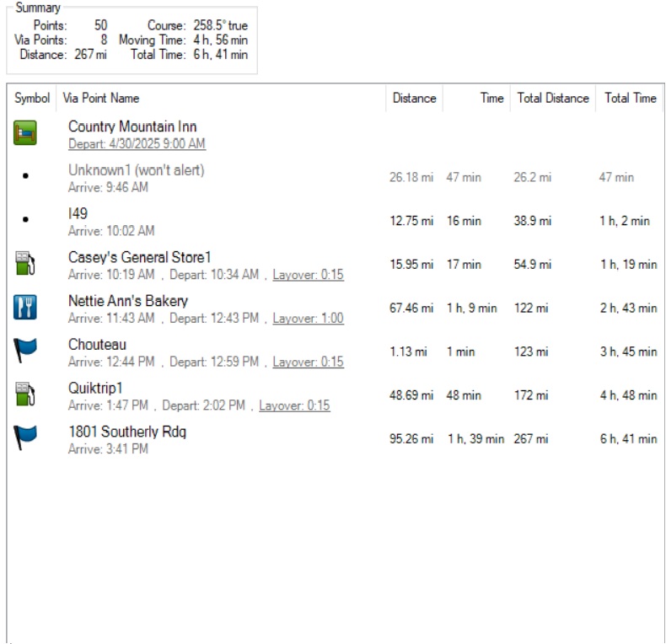Click the summary Distance 267 mi value
This screenshot has height=644, width=666.
click(x=90, y=55)
